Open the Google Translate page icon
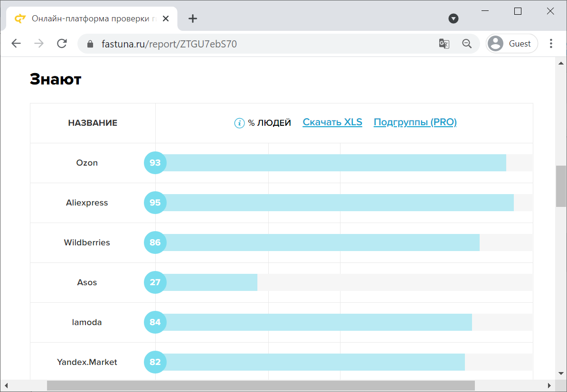The height and width of the screenshot is (392, 567). (444, 44)
